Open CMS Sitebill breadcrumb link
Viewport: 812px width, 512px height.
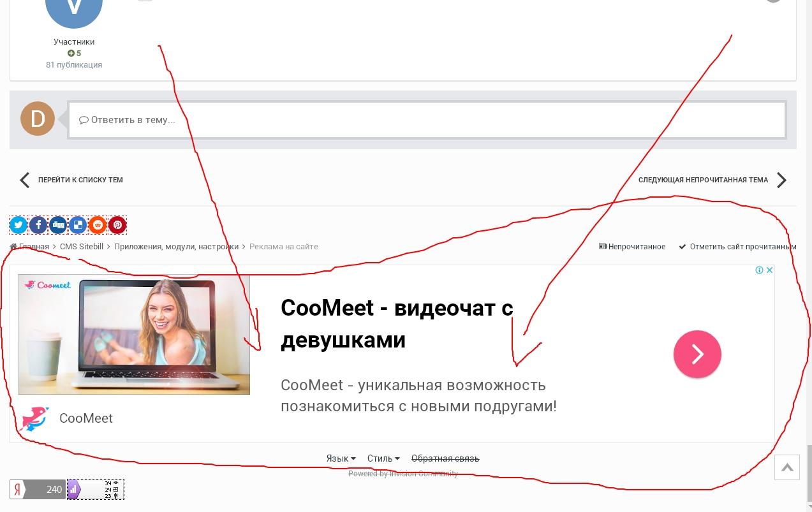(81, 247)
